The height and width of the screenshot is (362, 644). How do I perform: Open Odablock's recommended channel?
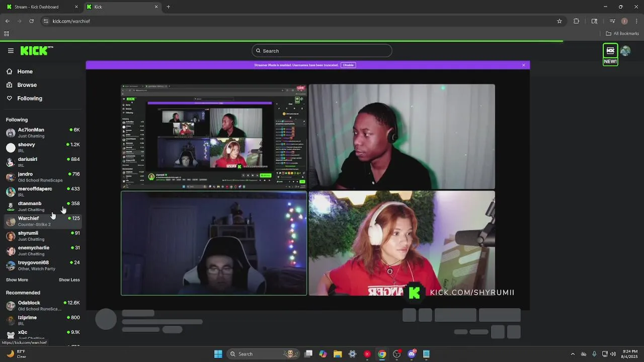pyautogui.click(x=43, y=306)
